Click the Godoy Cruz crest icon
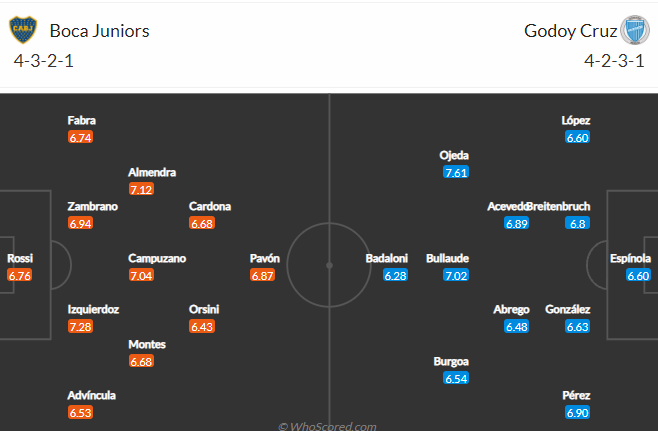658x431 pixels. click(635, 30)
